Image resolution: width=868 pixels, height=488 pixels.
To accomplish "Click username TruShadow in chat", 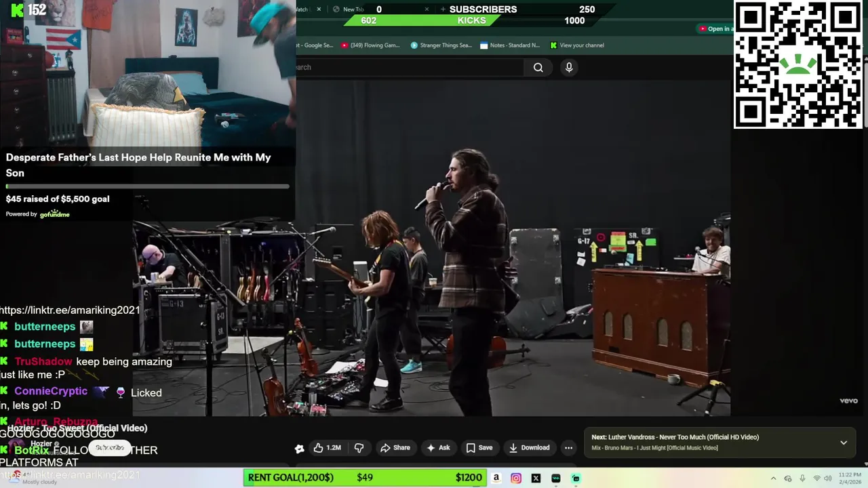I will pos(43,361).
